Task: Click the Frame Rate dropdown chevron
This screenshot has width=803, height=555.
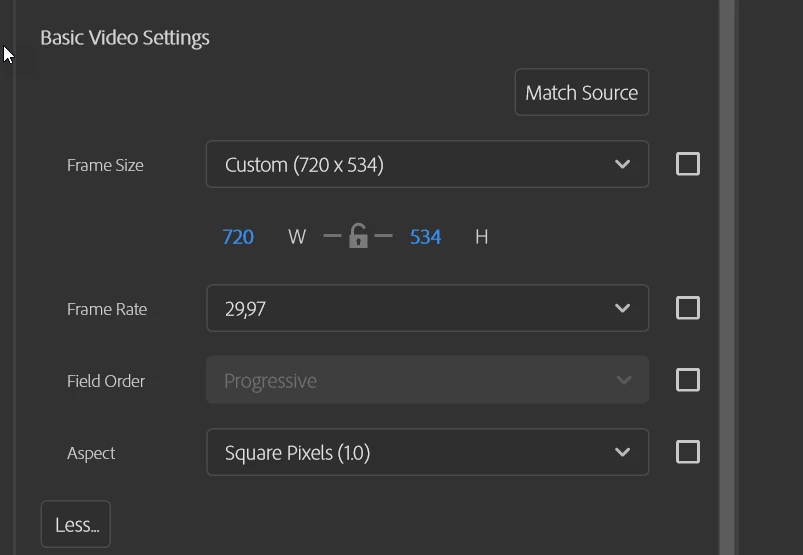Action: coord(622,309)
